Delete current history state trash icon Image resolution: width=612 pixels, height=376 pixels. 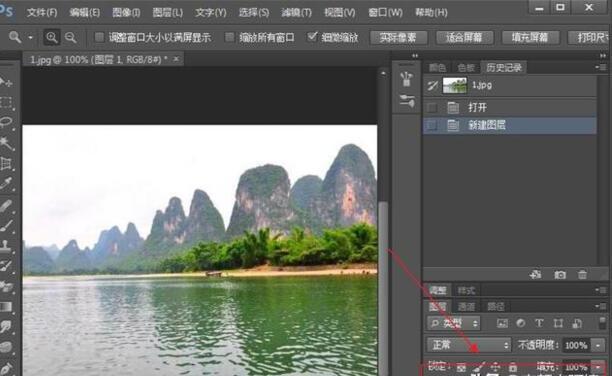coord(582,275)
